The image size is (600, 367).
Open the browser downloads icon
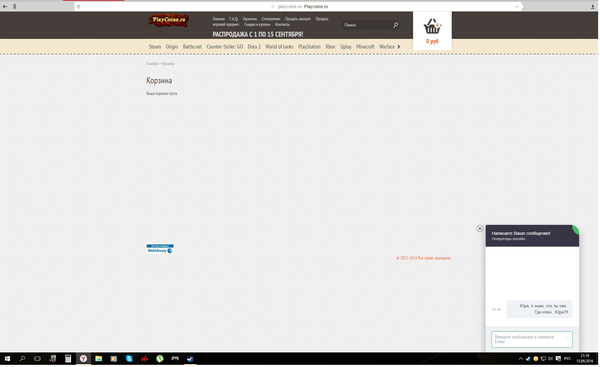pos(593,7)
